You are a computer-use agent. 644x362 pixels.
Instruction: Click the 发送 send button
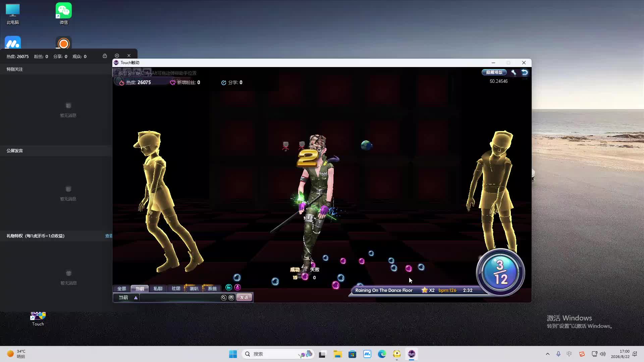244,298
